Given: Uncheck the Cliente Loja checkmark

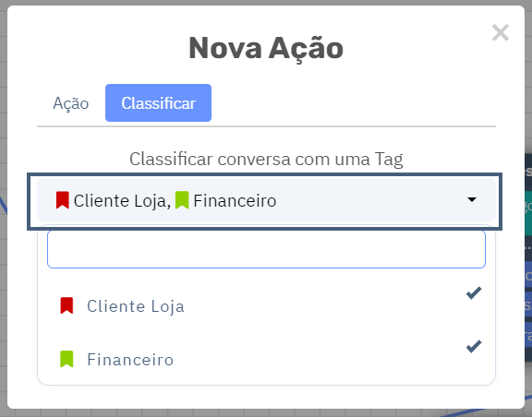Looking at the screenshot, I should pyautogui.click(x=474, y=293).
